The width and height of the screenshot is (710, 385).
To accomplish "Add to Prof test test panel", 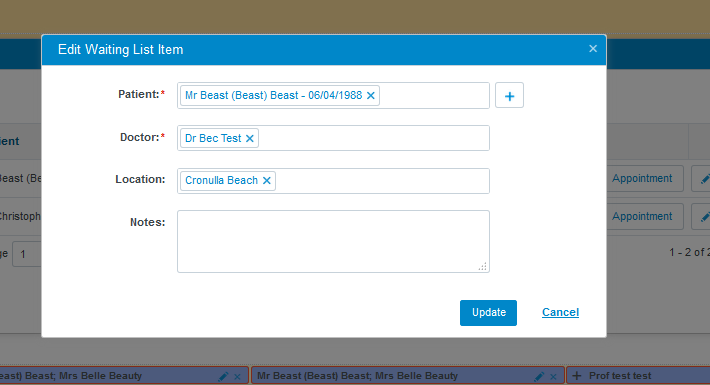I will click(x=576, y=375).
